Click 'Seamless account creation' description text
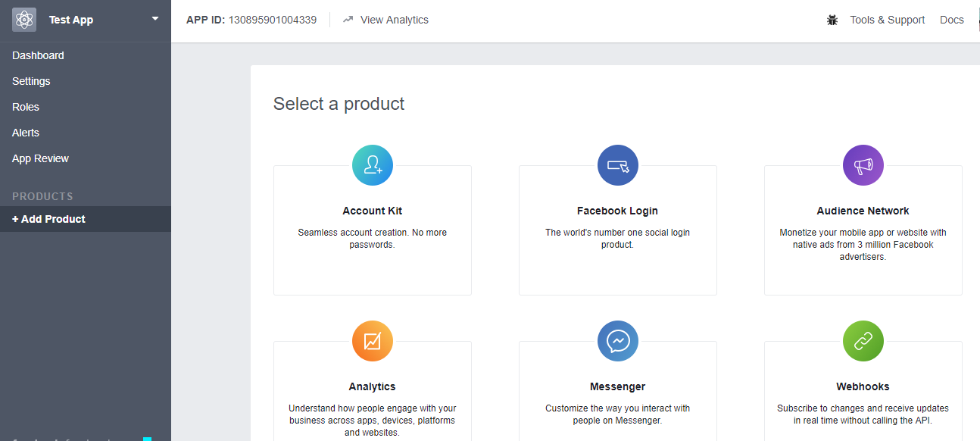This screenshot has width=980, height=441. (373, 239)
